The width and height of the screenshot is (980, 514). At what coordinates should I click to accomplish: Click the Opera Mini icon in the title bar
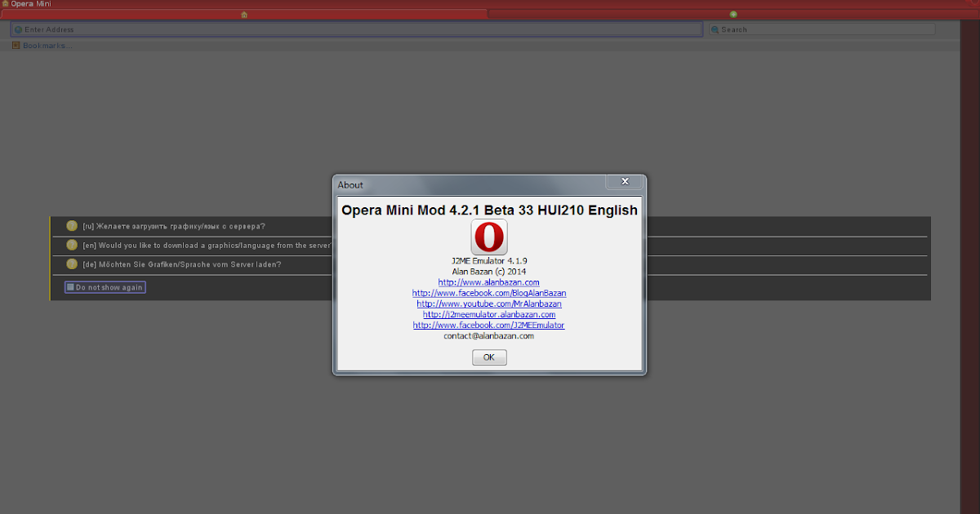[7, 4]
